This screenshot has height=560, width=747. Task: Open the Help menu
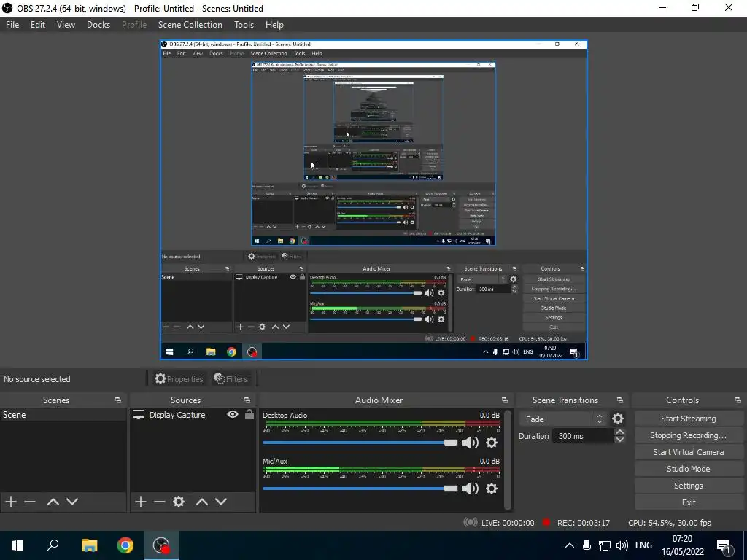click(274, 25)
